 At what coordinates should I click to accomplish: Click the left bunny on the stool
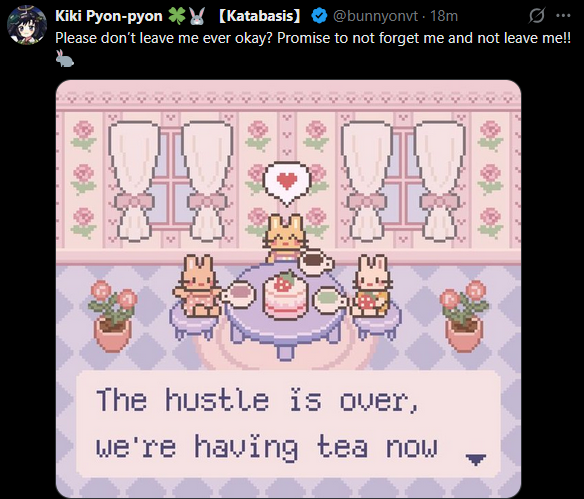[198, 286]
